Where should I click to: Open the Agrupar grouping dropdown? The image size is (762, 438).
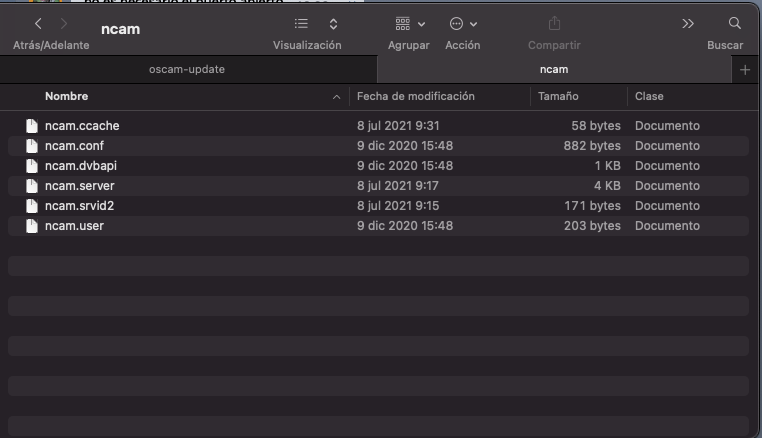(x=408, y=23)
